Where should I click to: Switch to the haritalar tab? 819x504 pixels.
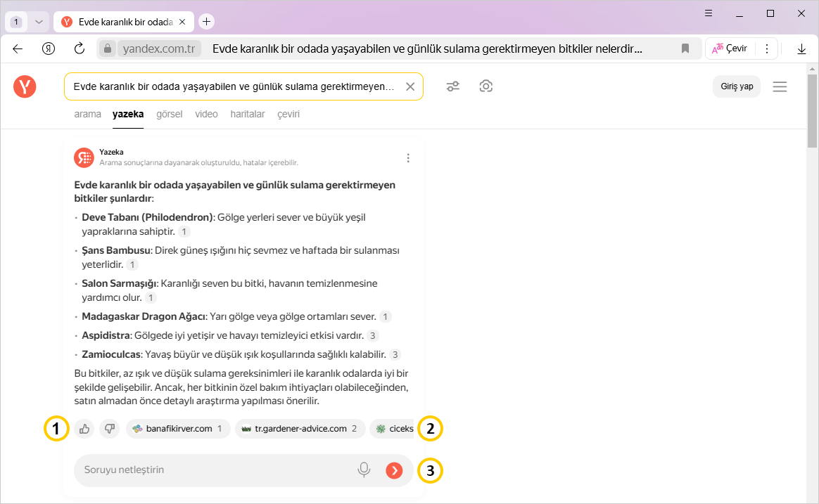tap(248, 114)
